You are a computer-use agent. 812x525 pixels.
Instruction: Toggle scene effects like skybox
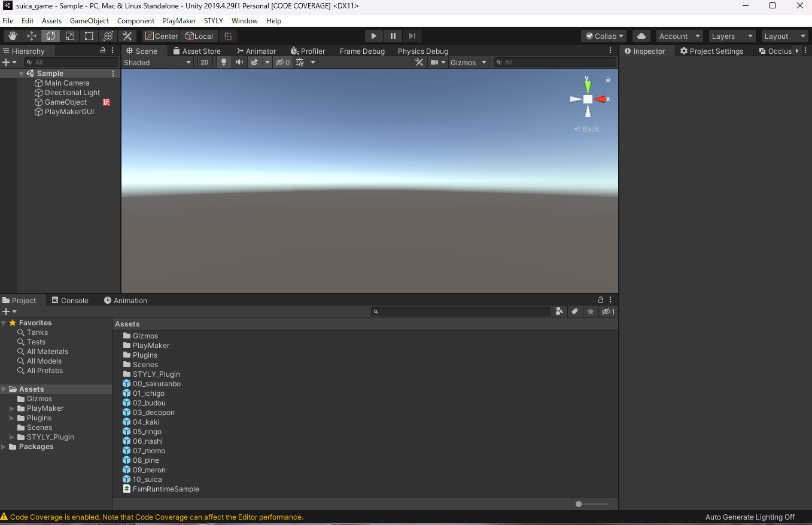click(x=254, y=62)
